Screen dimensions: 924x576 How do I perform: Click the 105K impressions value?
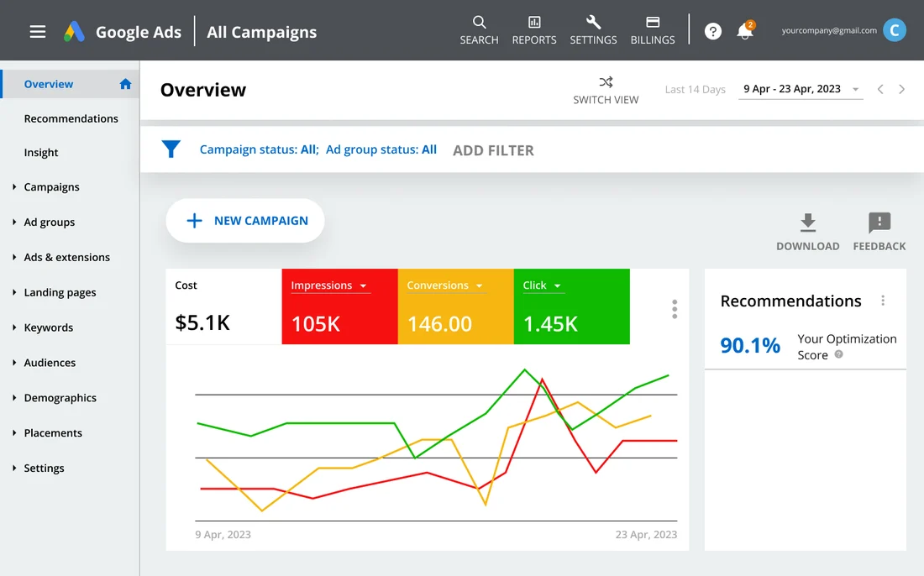(316, 324)
